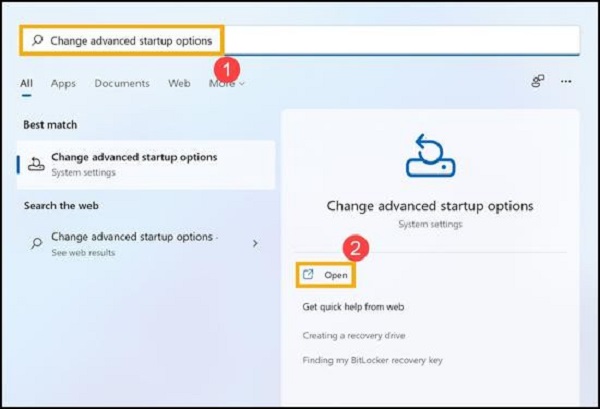This screenshot has height=409, width=600.
Task: Open the See web results suggestion
Action: pyautogui.click(x=133, y=243)
